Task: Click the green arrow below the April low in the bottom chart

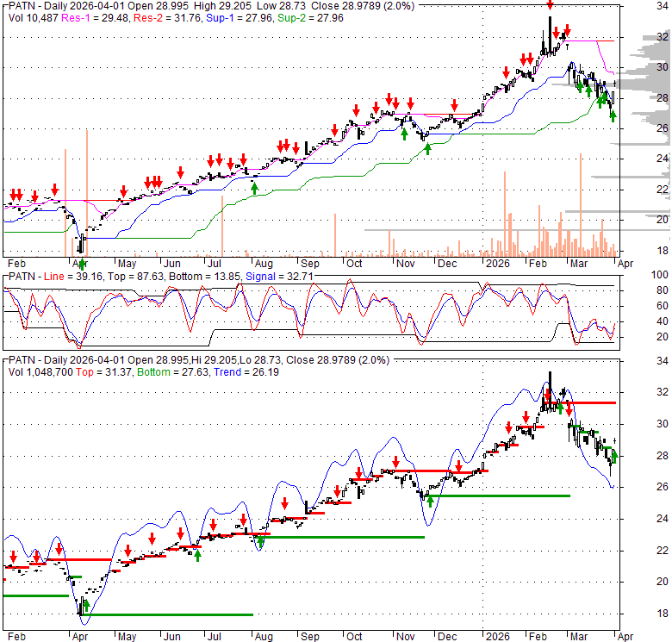Action: pyautogui.click(x=85, y=605)
